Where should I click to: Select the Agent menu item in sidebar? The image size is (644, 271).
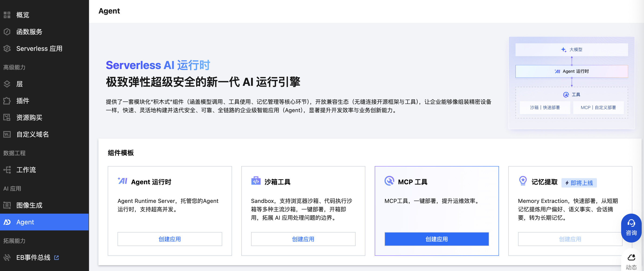[x=25, y=222]
